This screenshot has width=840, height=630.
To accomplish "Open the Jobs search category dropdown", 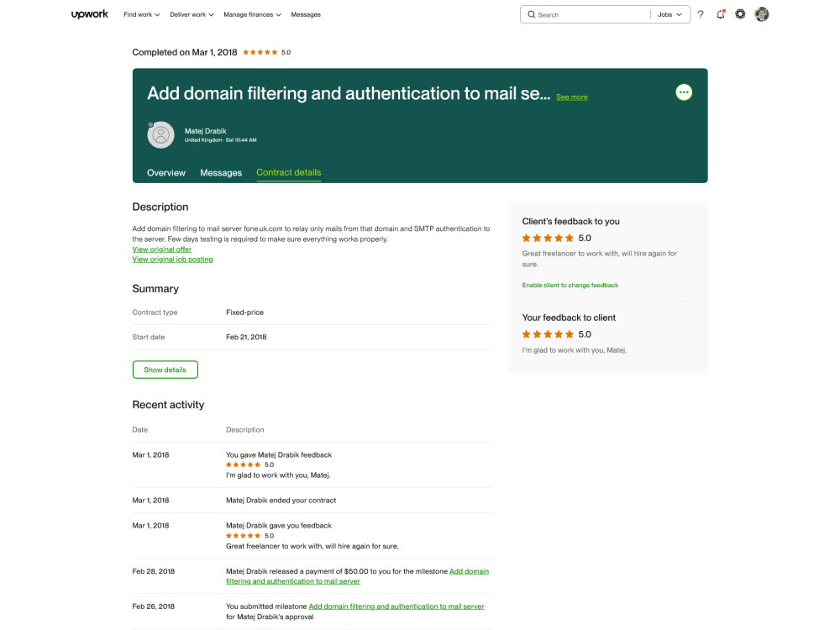I will (x=669, y=14).
